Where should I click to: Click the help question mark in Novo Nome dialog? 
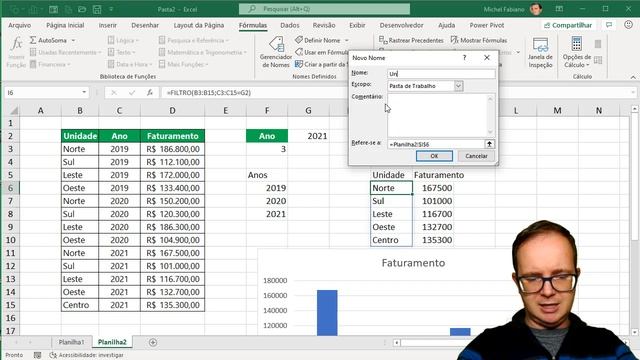click(464, 58)
